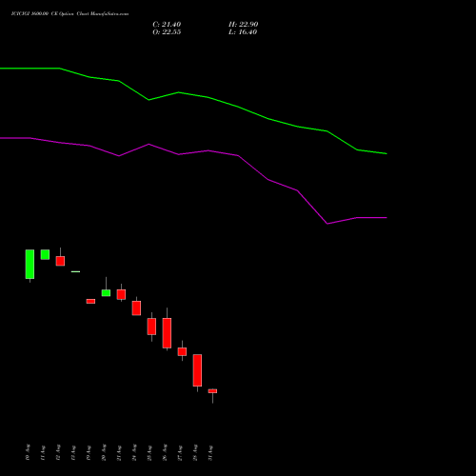The height and width of the screenshot is (476, 476).
Task: Click the last red candle above 31 Aug
Action: 212,391
